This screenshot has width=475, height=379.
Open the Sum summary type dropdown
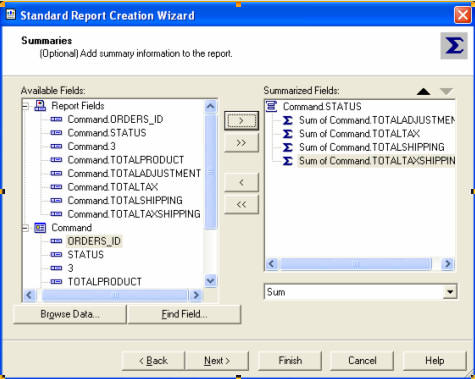tap(450, 292)
